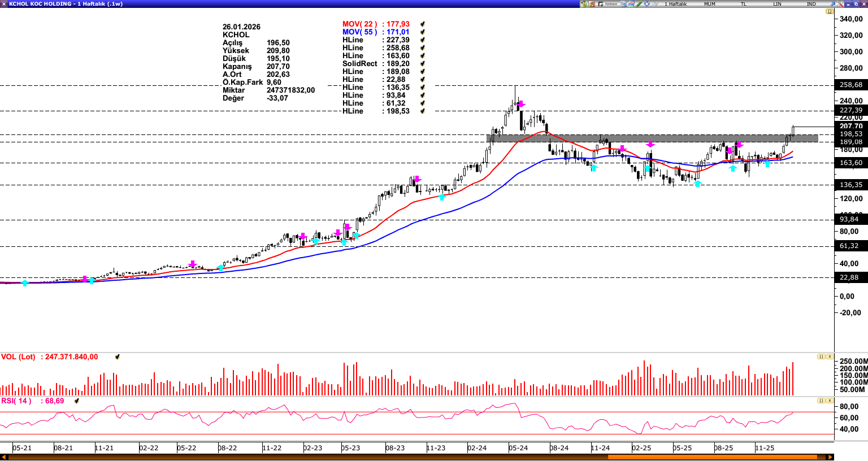Image resolution: width=868 pixels, height=461 pixels.
Task: Open the TL currency selector
Action: tap(743, 4)
